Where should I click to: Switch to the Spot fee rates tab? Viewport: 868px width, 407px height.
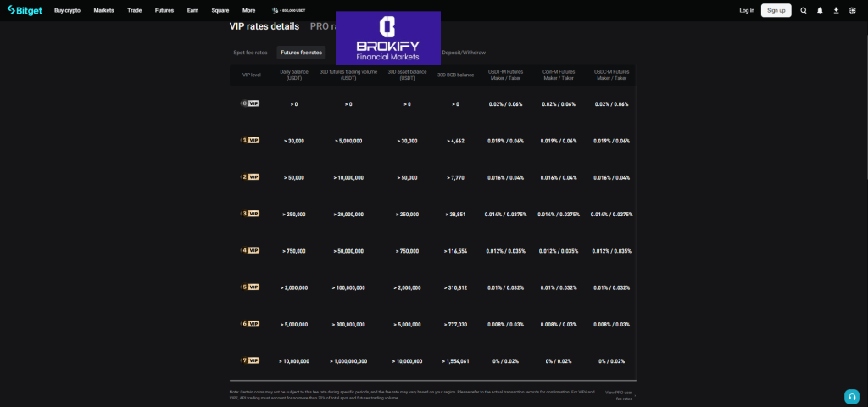[x=250, y=53]
